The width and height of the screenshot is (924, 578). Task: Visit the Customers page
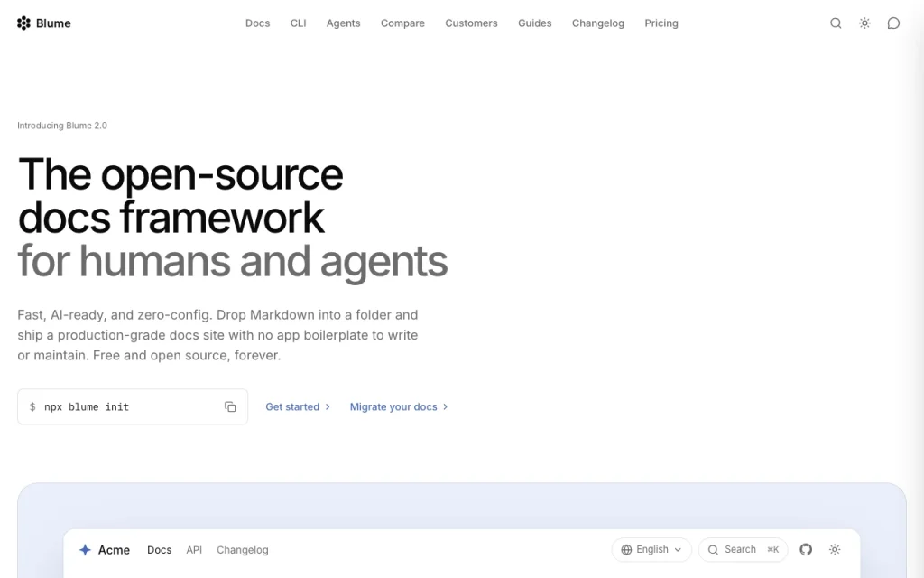click(x=471, y=23)
